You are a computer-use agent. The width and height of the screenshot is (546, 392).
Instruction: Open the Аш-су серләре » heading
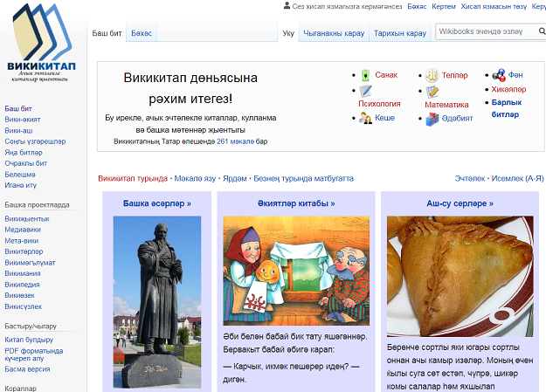[x=460, y=203]
